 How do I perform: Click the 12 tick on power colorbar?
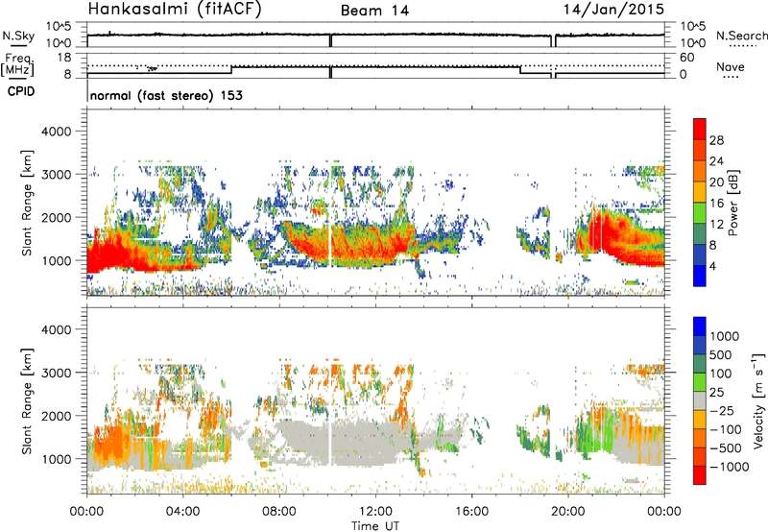716,225
